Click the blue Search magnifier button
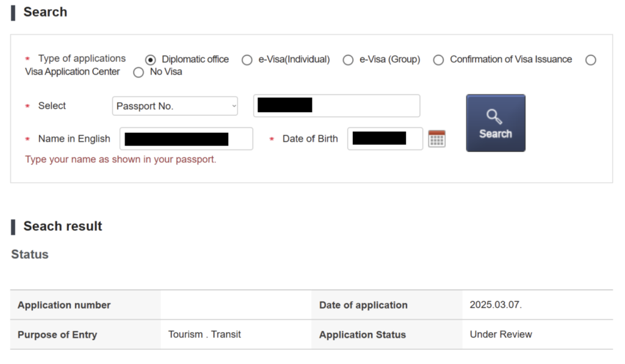The height and width of the screenshot is (364, 625). pyautogui.click(x=495, y=123)
